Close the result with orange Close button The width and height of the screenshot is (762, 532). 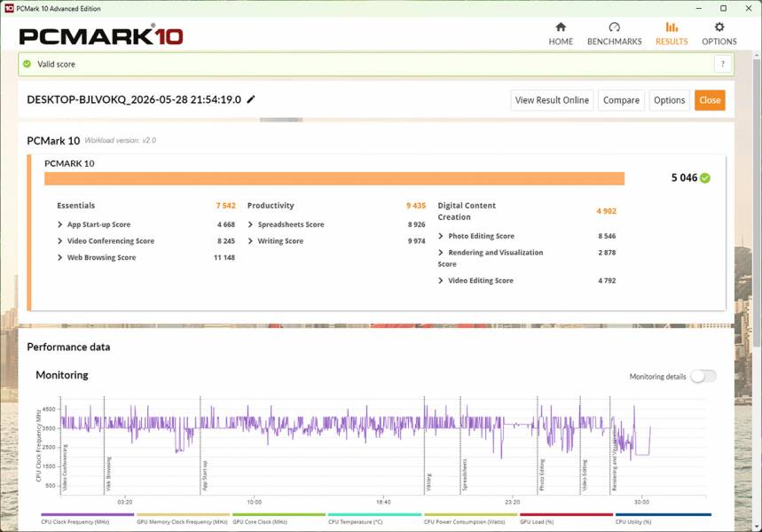pyautogui.click(x=710, y=100)
